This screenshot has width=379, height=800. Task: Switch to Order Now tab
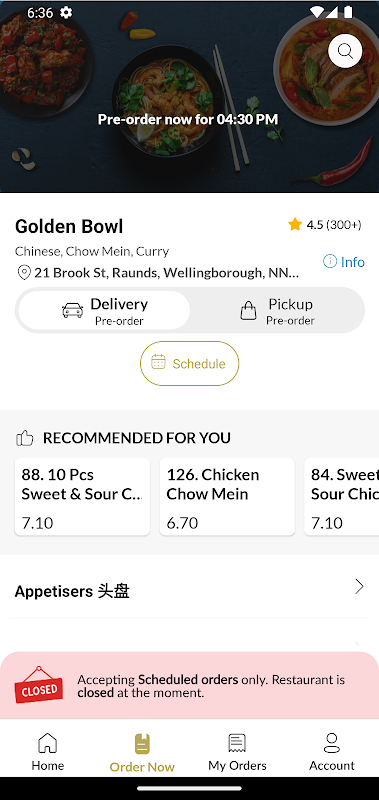(142, 753)
